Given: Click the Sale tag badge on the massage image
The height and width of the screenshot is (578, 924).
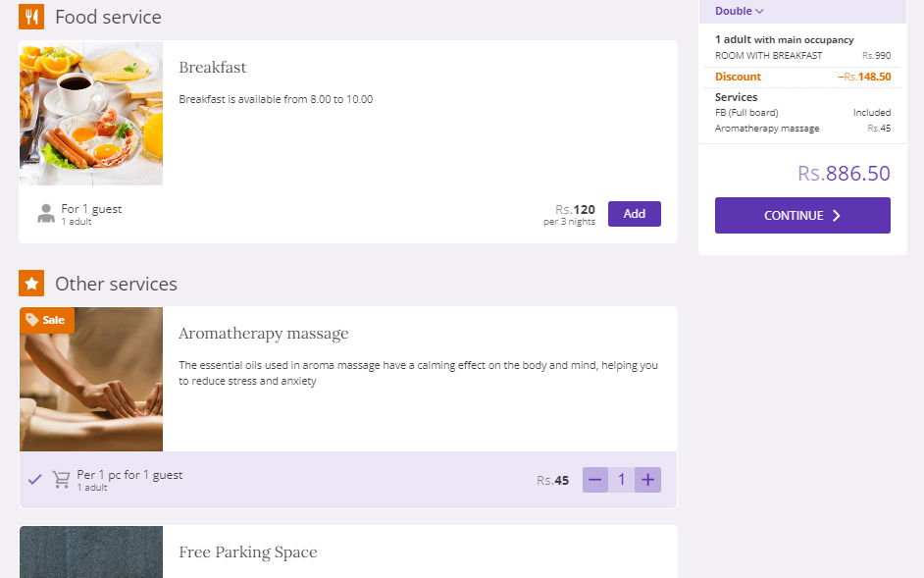Looking at the screenshot, I should pos(46,320).
